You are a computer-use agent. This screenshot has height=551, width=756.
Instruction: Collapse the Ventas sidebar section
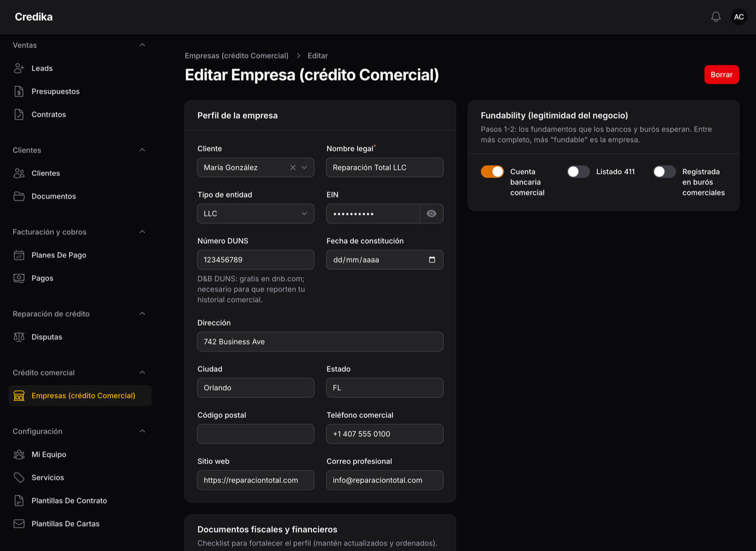click(142, 45)
